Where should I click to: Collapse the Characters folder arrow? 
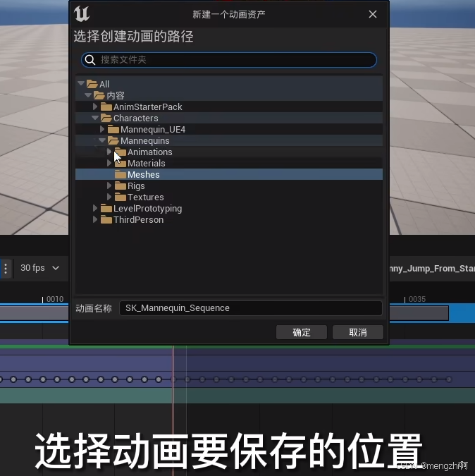(x=95, y=118)
